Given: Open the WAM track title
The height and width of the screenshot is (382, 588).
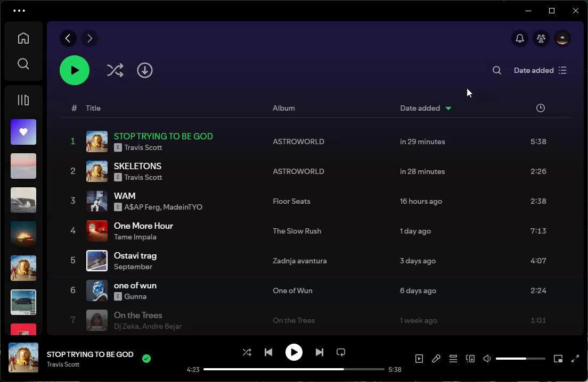Looking at the screenshot, I should [x=125, y=196].
